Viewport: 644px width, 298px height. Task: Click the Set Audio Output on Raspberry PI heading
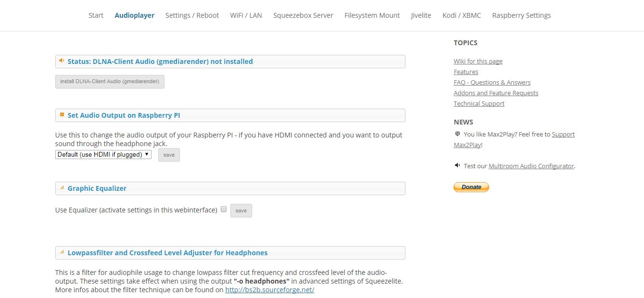pos(124,115)
